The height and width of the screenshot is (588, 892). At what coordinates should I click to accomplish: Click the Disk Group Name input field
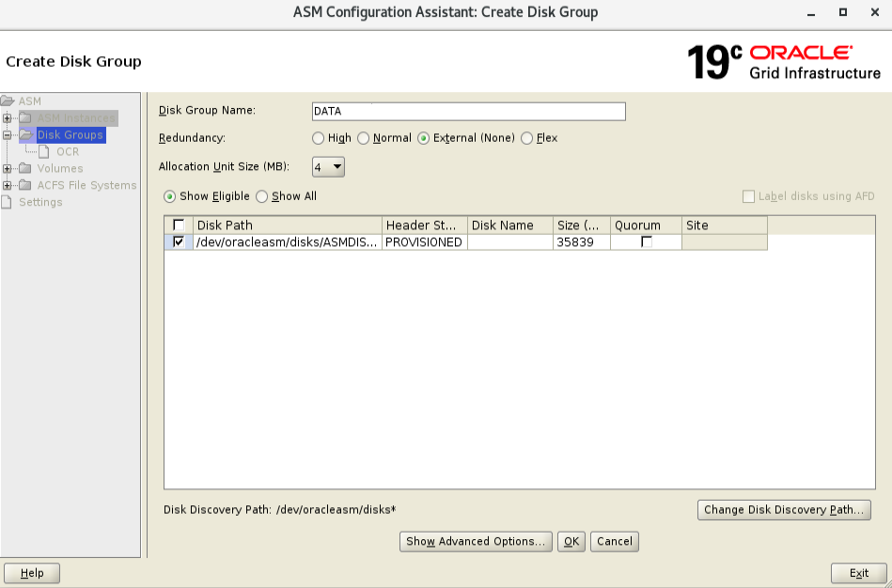(x=469, y=112)
